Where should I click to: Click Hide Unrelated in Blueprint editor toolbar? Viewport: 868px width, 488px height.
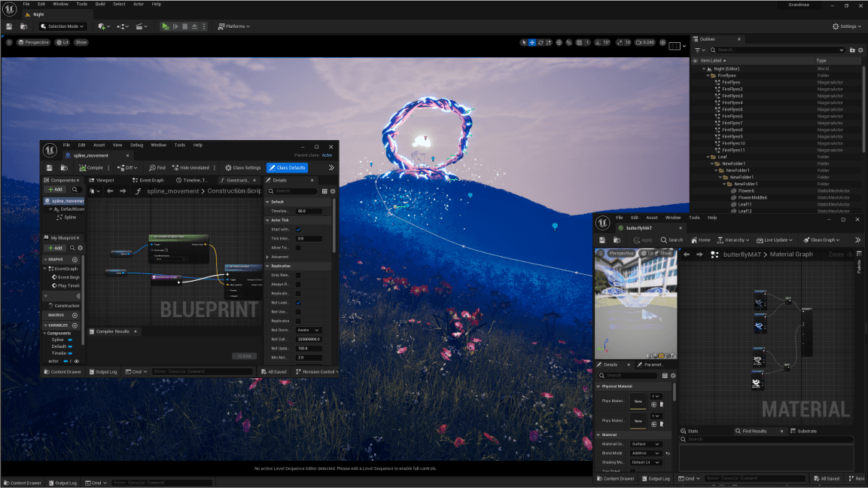[x=191, y=168]
